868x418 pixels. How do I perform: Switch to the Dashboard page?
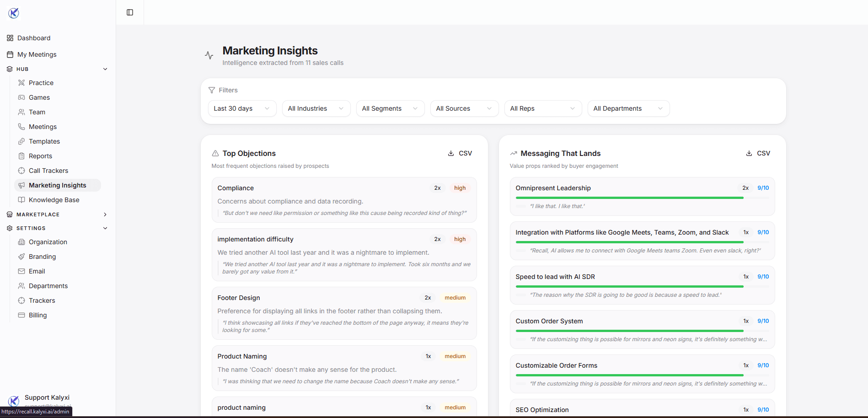(x=33, y=38)
